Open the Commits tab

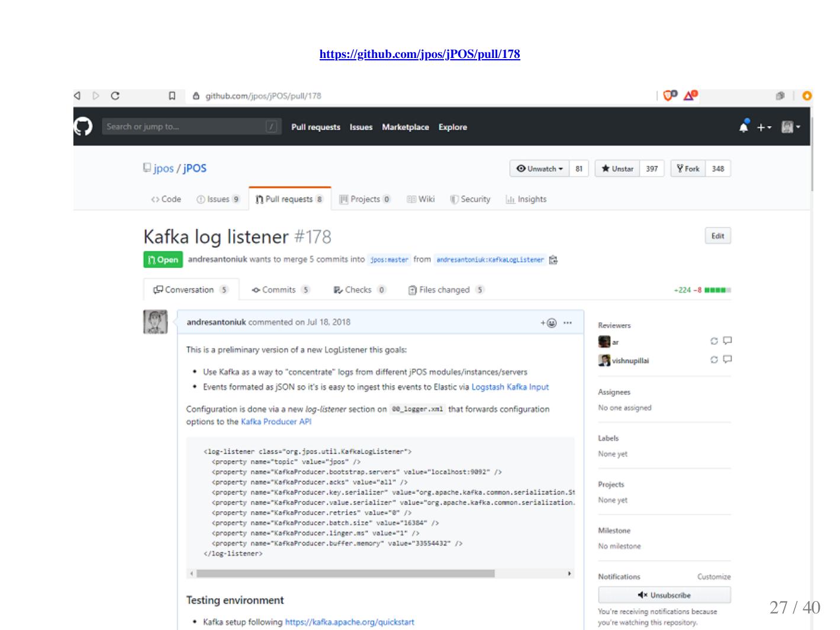click(x=278, y=290)
